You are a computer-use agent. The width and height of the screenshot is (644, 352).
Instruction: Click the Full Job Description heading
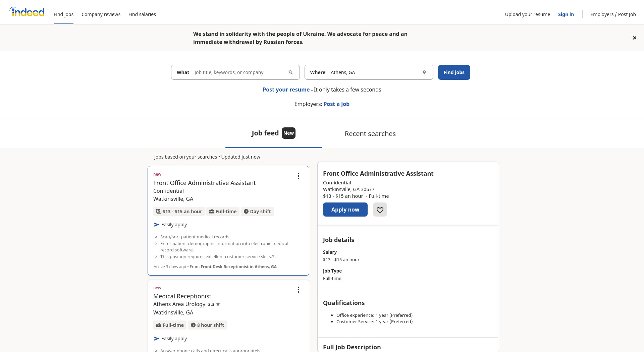[x=352, y=347]
